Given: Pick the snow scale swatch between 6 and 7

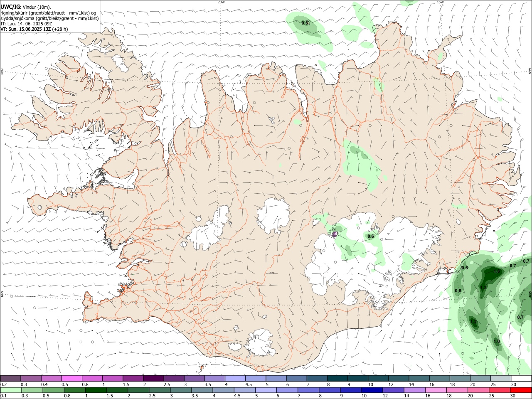Looking at the screenshot, I should coord(296,379).
